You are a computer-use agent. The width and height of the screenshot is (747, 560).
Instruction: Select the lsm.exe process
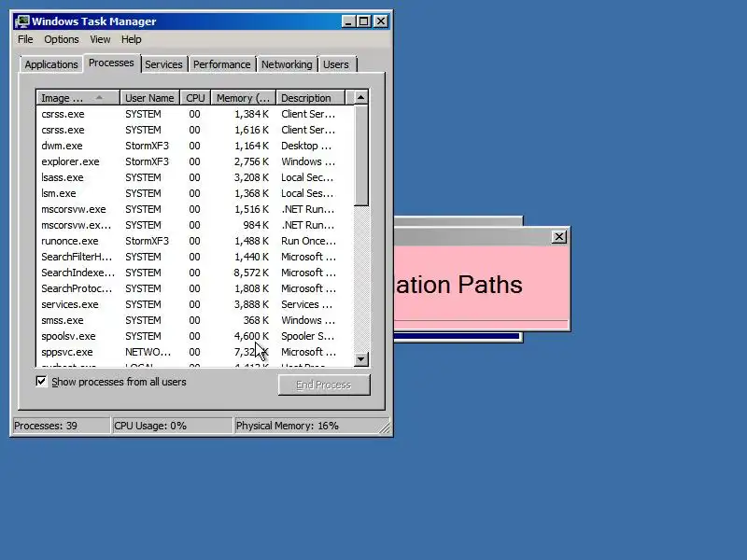point(195,193)
